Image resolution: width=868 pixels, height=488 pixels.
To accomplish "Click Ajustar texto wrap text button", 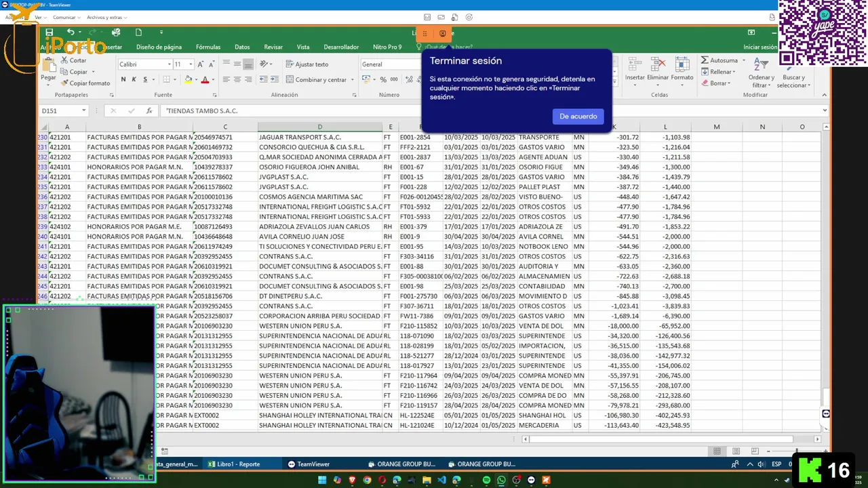I will 307,64.
